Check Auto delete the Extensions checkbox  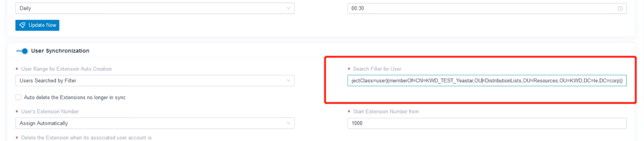(19, 97)
